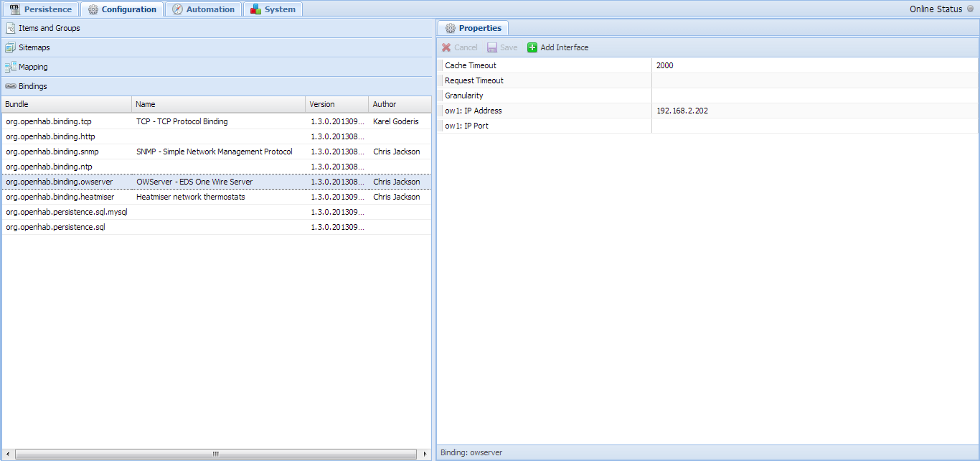The image size is (980, 461).
Task: Click the red Cancel icon
Action: click(446, 47)
